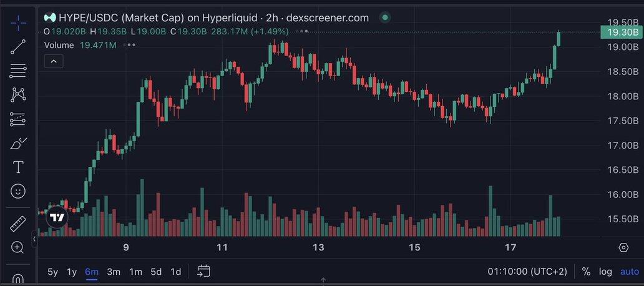The image size is (644, 286).
Task: Click the open value O 19.020B
Action: [x=65, y=32]
